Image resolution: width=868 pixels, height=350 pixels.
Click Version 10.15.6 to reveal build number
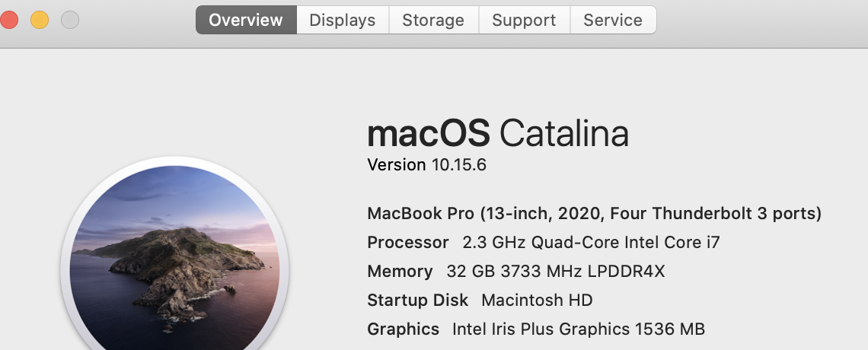(426, 164)
